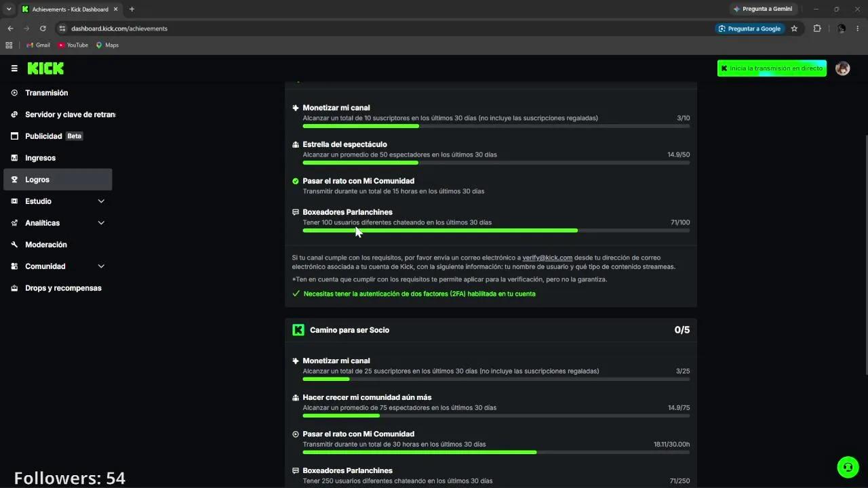Select the Logros trophy icon
868x488 pixels.
14,180
